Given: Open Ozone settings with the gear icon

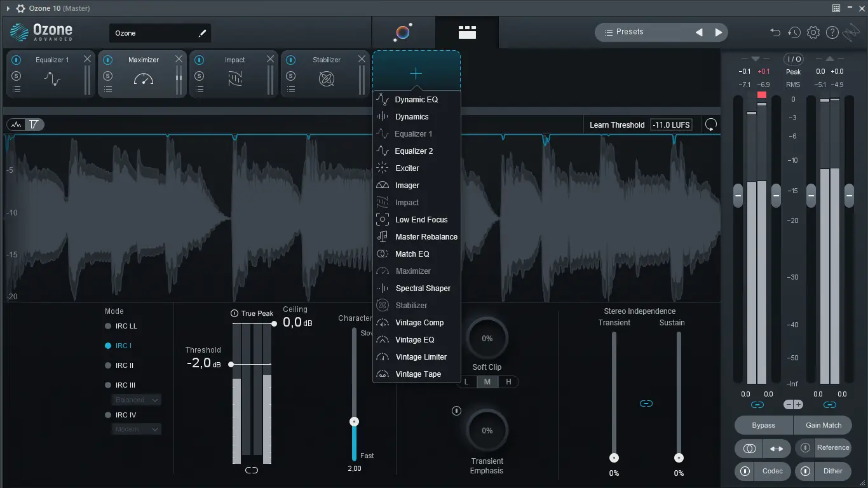Looking at the screenshot, I should pyautogui.click(x=813, y=32).
